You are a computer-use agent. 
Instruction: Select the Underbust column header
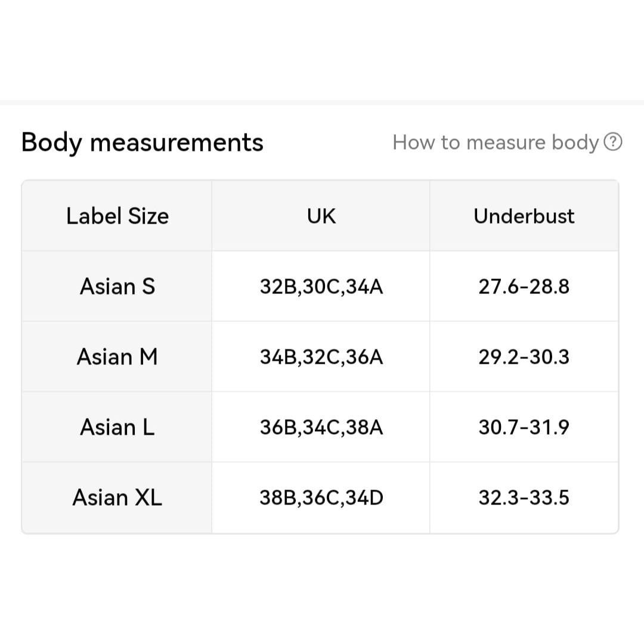click(x=524, y=216)
